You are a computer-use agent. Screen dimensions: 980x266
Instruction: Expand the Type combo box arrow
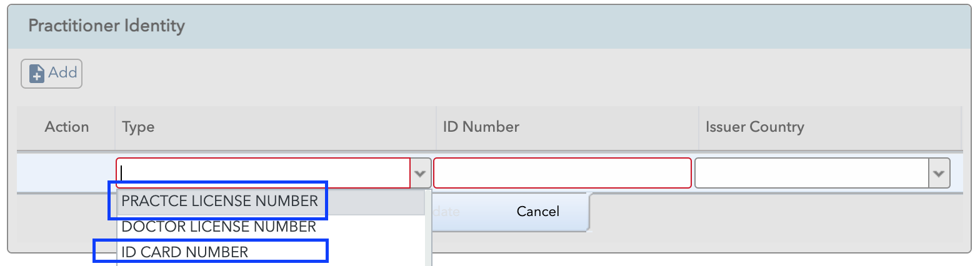click(x=421, y=174)
